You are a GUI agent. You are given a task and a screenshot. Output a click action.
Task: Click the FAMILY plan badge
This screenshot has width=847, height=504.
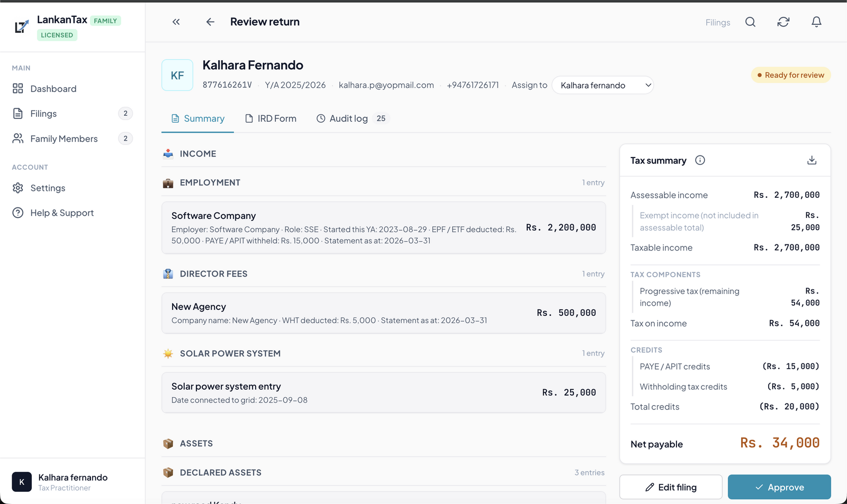pyautogui.click(x=105, y=21)
